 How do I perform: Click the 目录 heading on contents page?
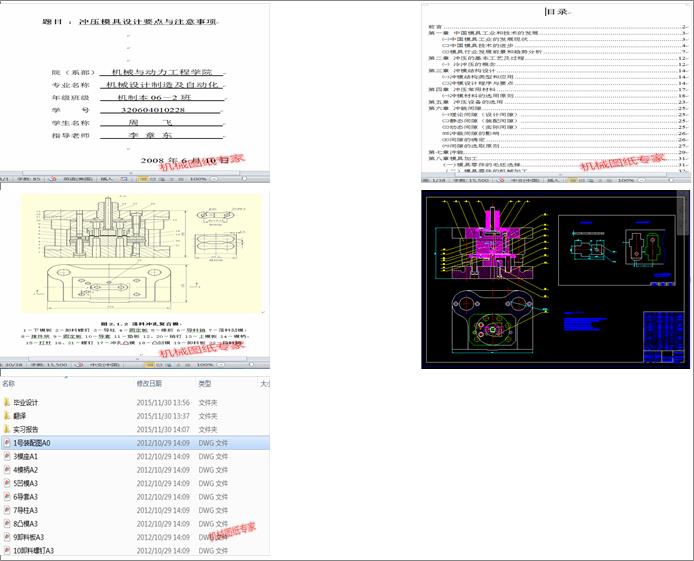557,12
